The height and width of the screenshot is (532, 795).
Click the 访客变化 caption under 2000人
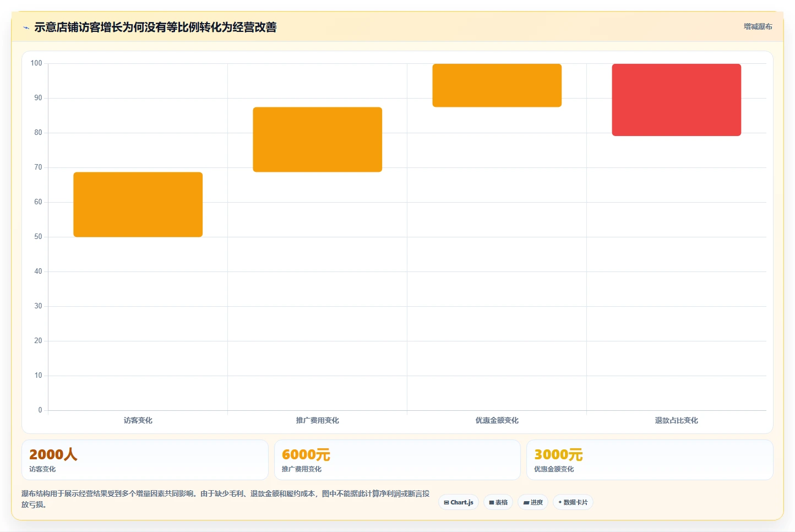(42, 469)
